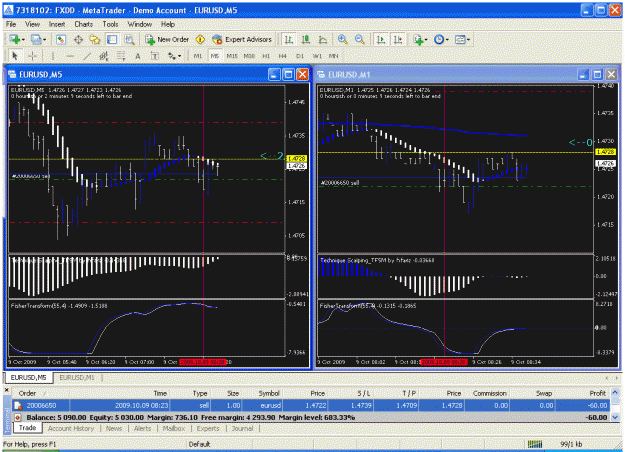The width and height of the screenshot is (625, 452).
Task: Click the terminal scrollbar down arrow
Action: click(x=615, y=417)
